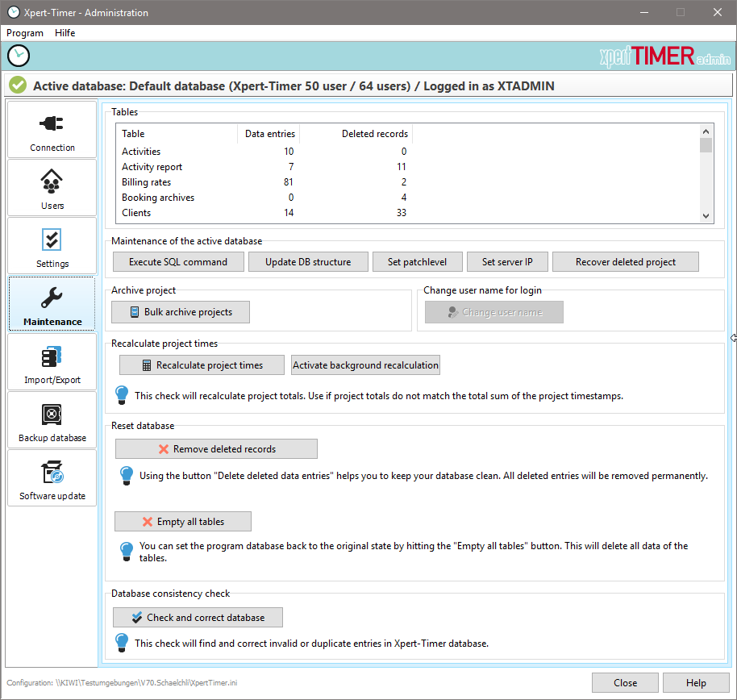The image size is (737, 700).
Task: Open the Connection panel
Action: point(51,129)
